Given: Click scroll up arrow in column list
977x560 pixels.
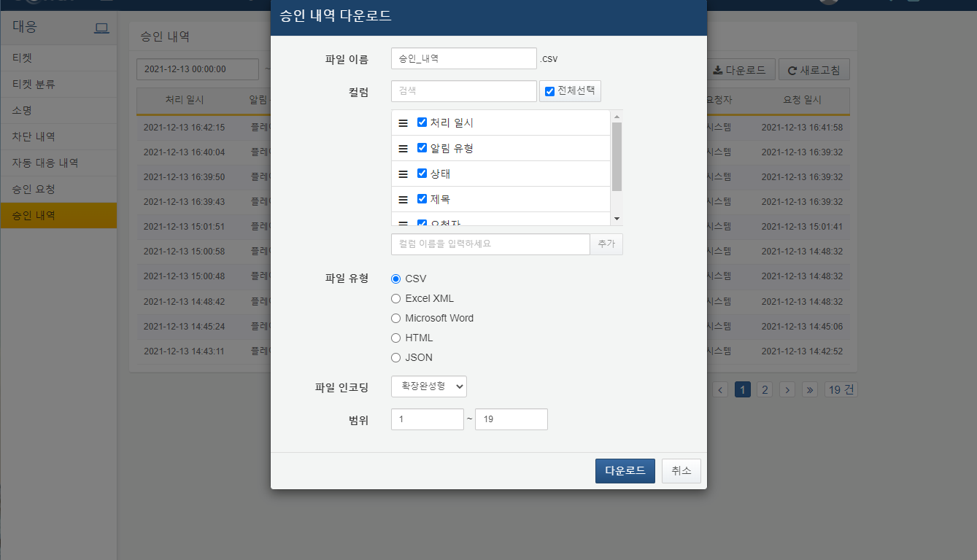Looking at the screenshot, I should click(x=617, y=117).
